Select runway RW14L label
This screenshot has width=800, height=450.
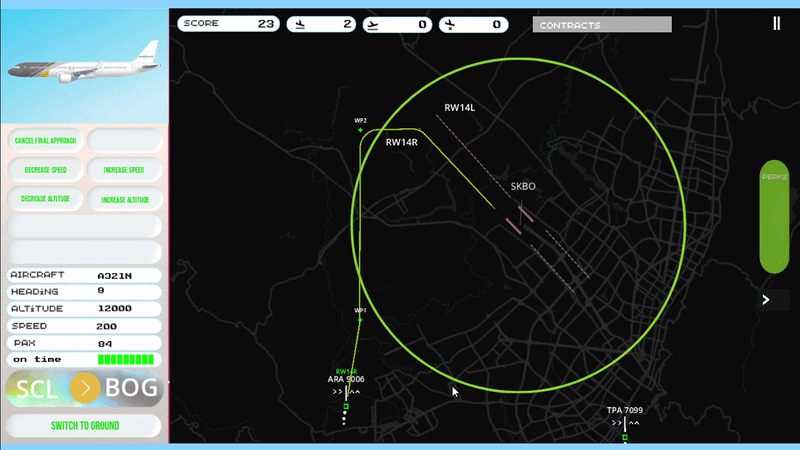click(459, 108)
